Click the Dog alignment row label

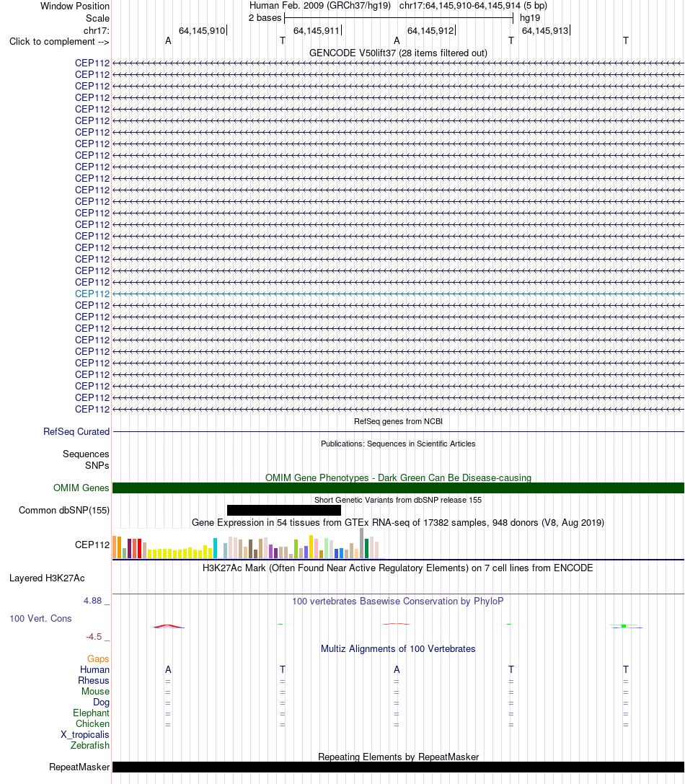101,702
